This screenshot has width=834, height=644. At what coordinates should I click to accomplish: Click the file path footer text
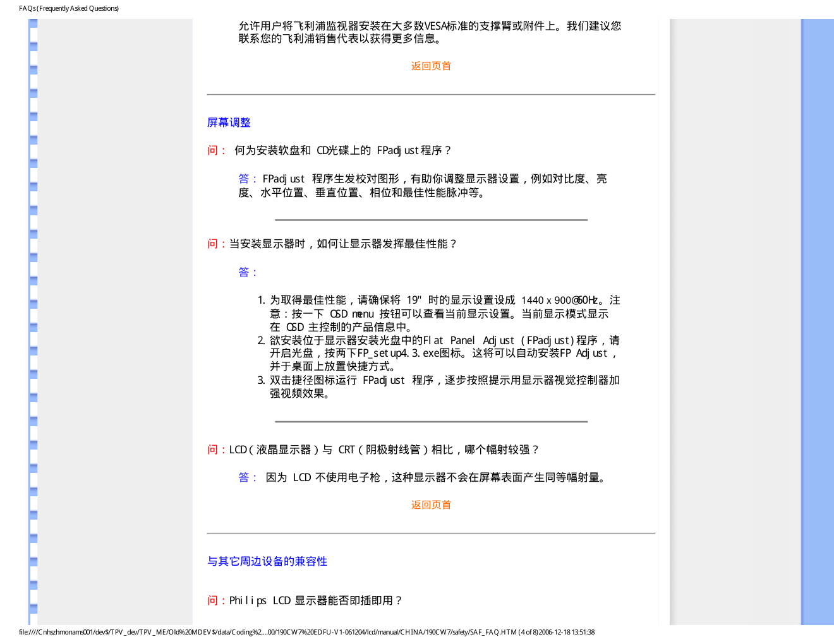coord(306,632)
